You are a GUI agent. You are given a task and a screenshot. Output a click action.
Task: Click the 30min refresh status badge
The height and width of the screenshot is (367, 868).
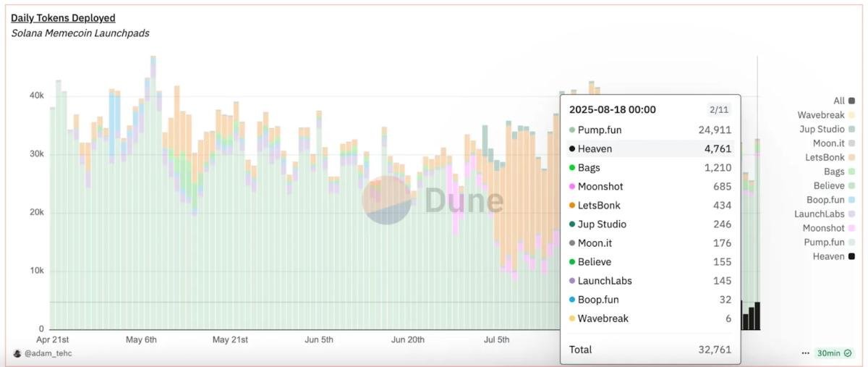(834, 353)
